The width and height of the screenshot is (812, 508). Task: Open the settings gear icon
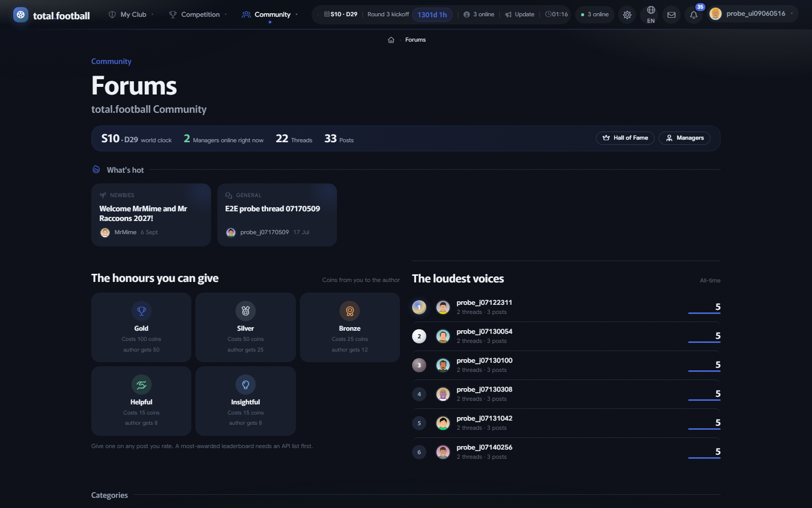627,15
